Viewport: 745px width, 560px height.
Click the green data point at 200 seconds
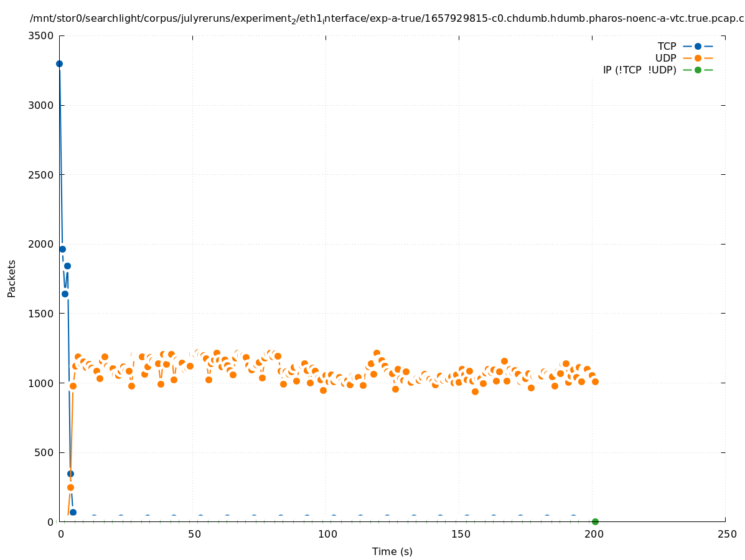[595, 521]
